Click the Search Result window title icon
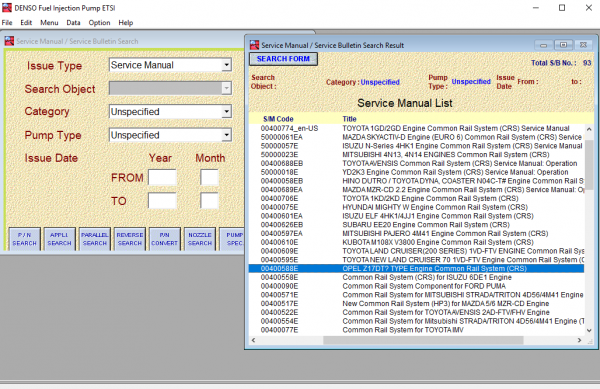Screen dimensions: 600x389 point(254,45)
